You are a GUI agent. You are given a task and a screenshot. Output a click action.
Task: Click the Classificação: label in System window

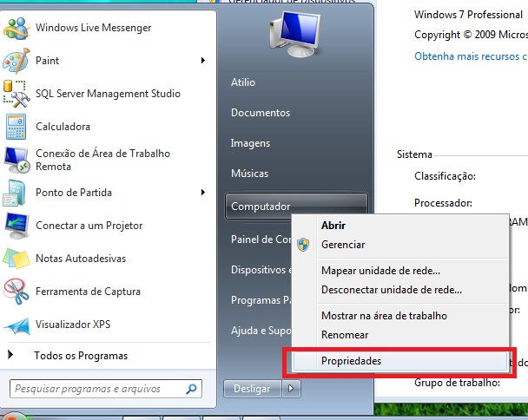point(445,176)
